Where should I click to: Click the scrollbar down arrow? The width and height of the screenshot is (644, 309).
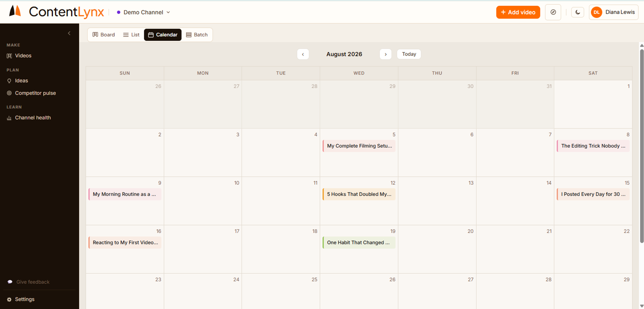click(641, 306)
